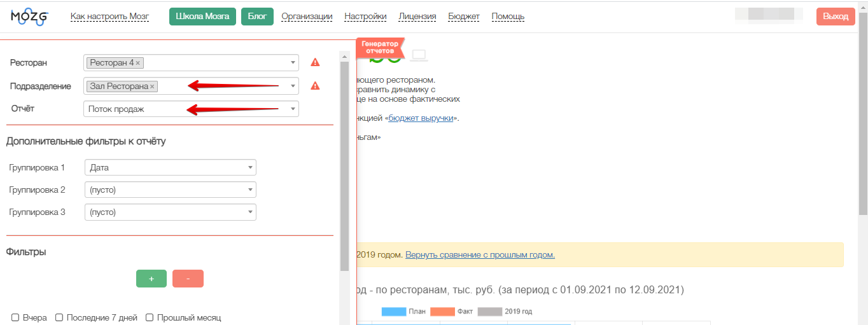868x325 pixels.
Task: Click warning triangle next to Ресторан field
Action: point(315,62)
